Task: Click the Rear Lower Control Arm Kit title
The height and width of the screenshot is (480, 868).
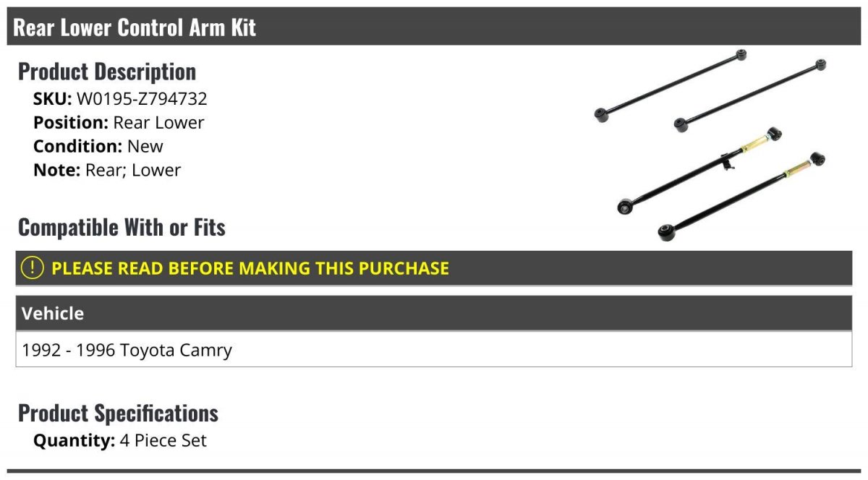Action: [x=135, y=27]
